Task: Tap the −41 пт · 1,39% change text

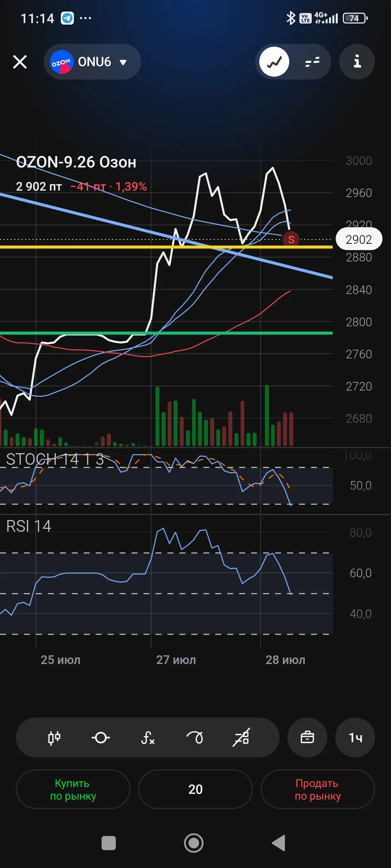Action: click(109, 187)
